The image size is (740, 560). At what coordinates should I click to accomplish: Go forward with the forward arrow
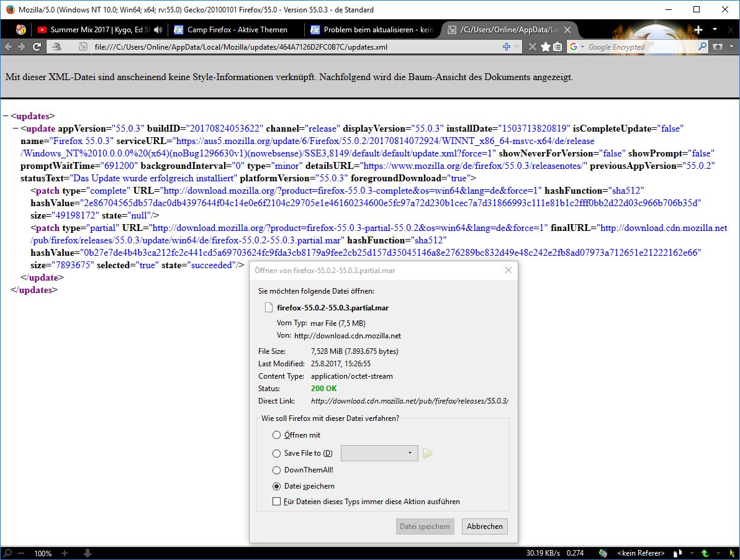click(x=21, y=47)
